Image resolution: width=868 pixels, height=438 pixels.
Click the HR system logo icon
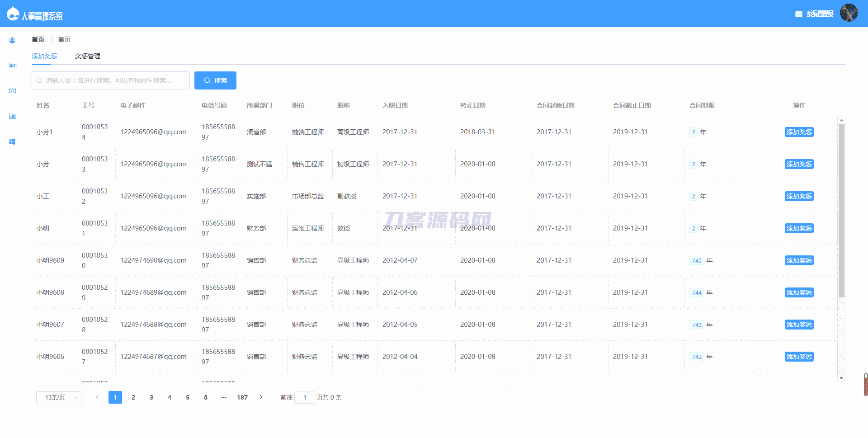click(13, 14)
